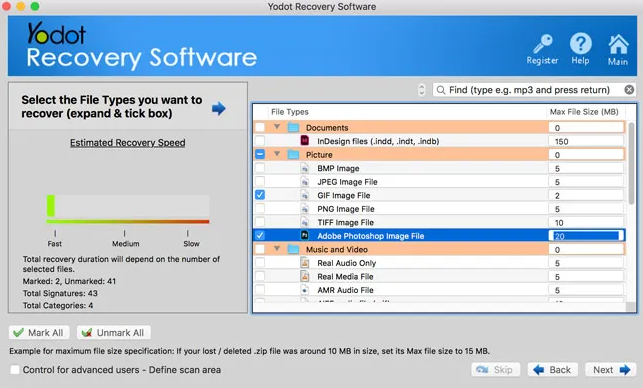The width and height of the screenshot is (643, 388).
Task: Click the Documents folder icon
Action: (x=293, y=128)
